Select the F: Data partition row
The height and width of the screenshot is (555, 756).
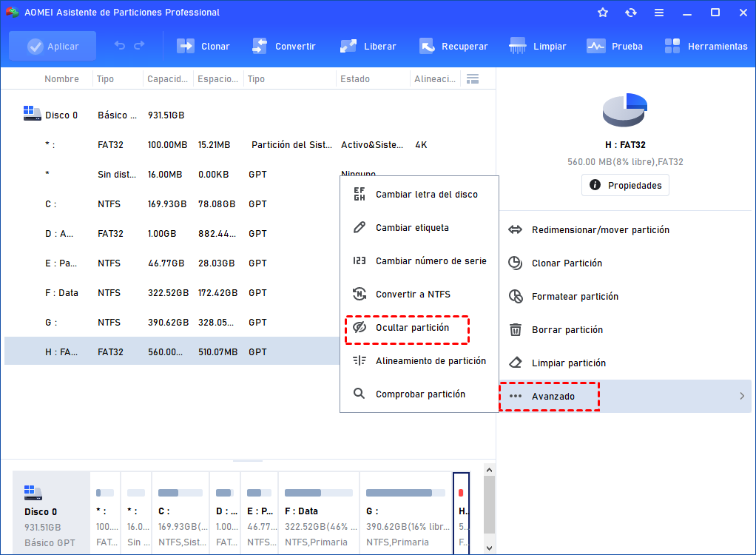(172, 293)
